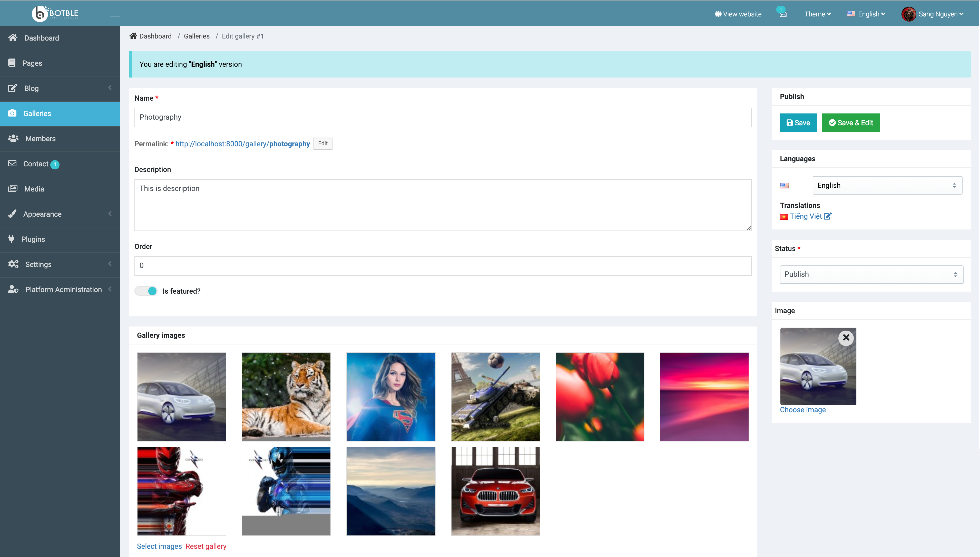
Task: Click the Media icon in sidebar
Action: [13, 189]
